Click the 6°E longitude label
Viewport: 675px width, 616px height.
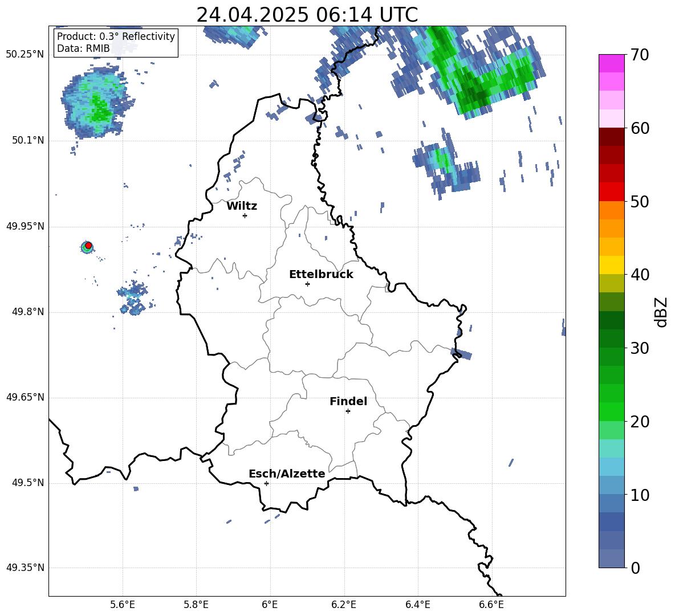point(270,605)
